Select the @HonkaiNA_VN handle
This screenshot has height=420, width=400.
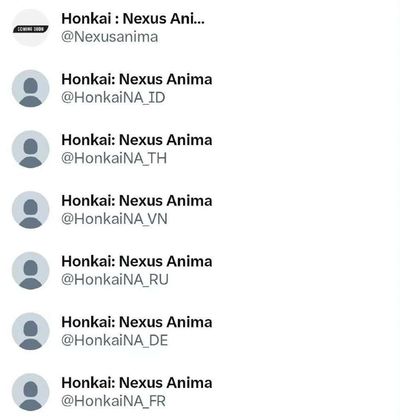click(x=114, y=219)
